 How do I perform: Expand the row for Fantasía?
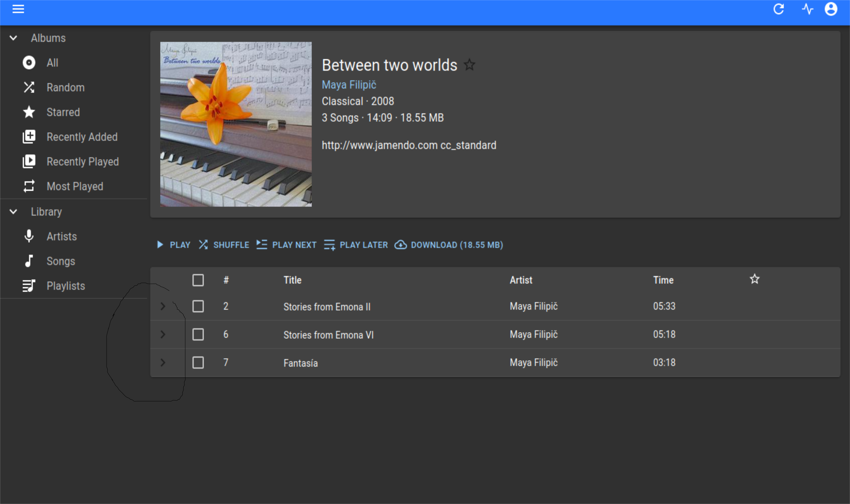click(x=164, y=363)
